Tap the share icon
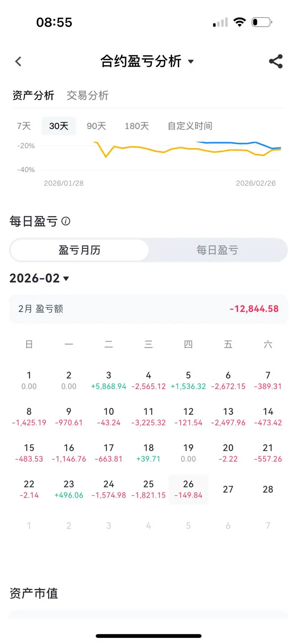This screenshot has height=644, width=297. pos(276,61)
